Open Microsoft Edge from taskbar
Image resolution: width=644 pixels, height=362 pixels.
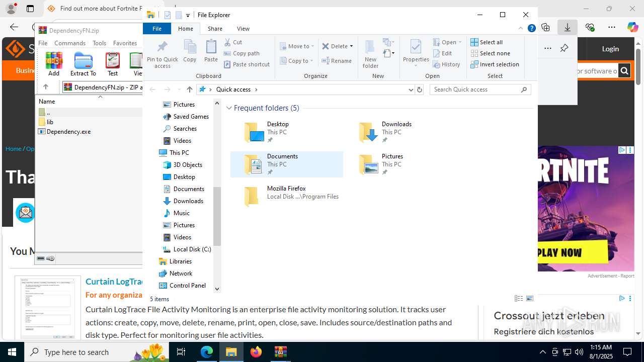coord(207,352)
